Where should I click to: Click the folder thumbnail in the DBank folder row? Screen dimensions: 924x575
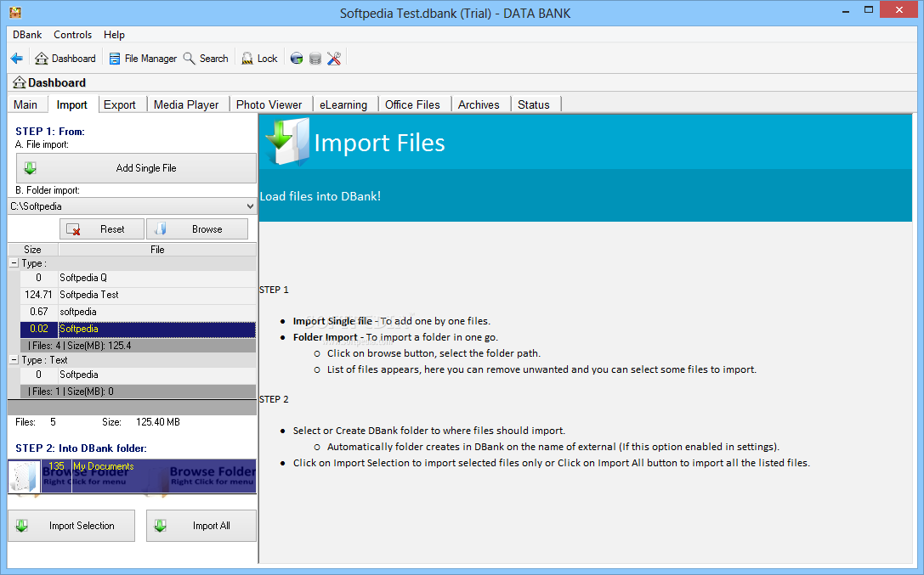(24, 476)
